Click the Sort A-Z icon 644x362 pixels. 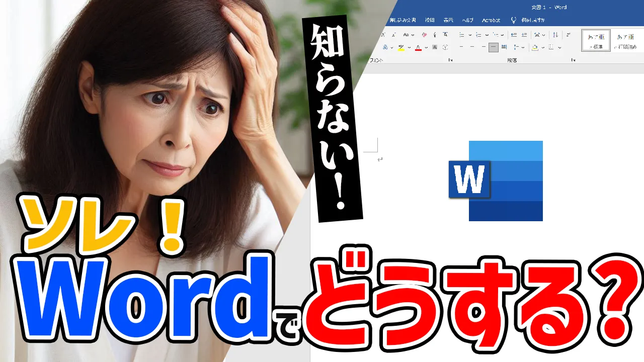[x=555, y=35]
